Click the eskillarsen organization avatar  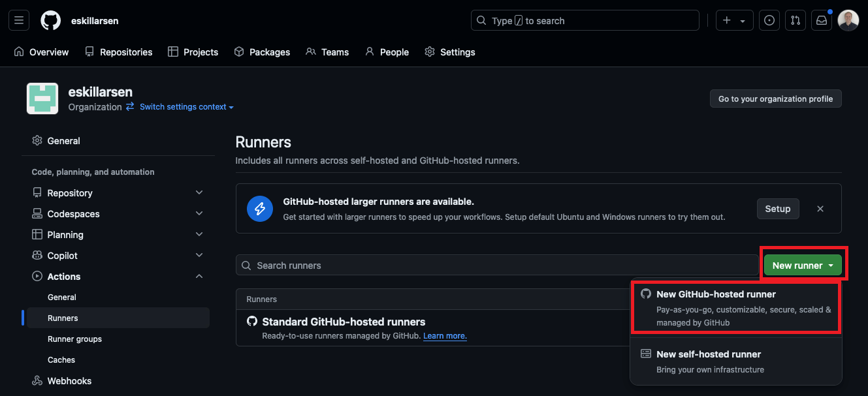click(42, 99)
